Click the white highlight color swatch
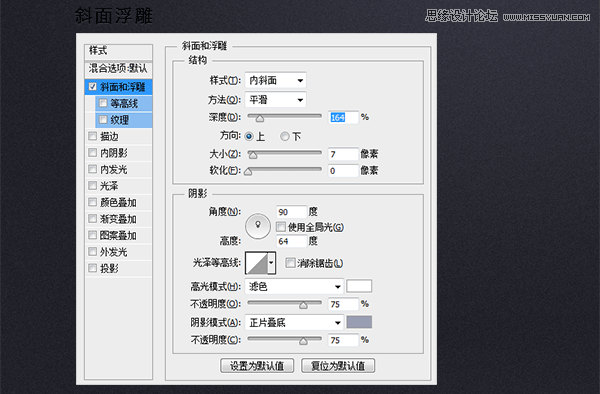 [x=359, y=286]
